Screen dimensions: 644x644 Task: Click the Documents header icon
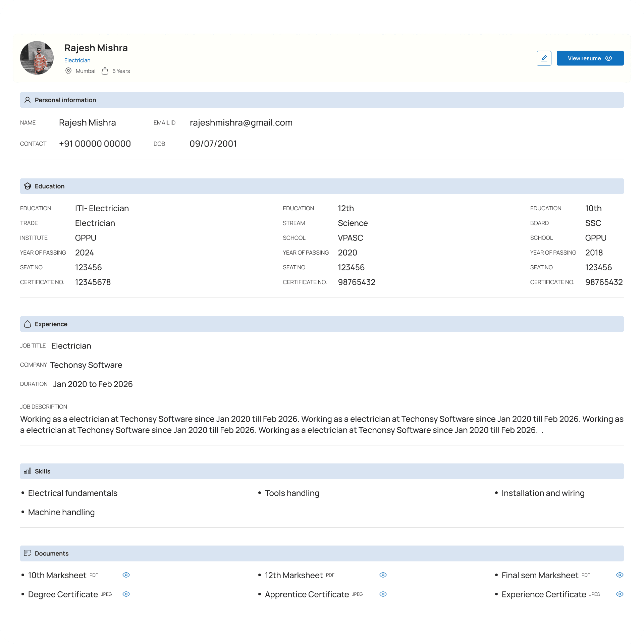(28, 553)
